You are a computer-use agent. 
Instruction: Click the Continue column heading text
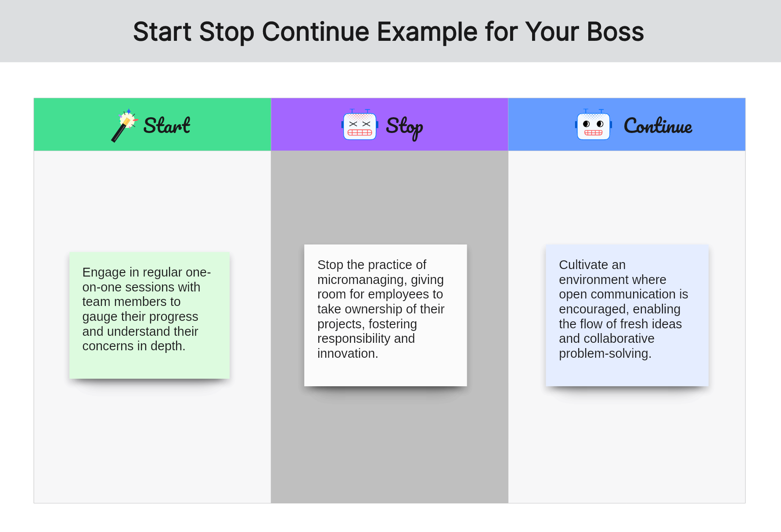click(658, 126)
